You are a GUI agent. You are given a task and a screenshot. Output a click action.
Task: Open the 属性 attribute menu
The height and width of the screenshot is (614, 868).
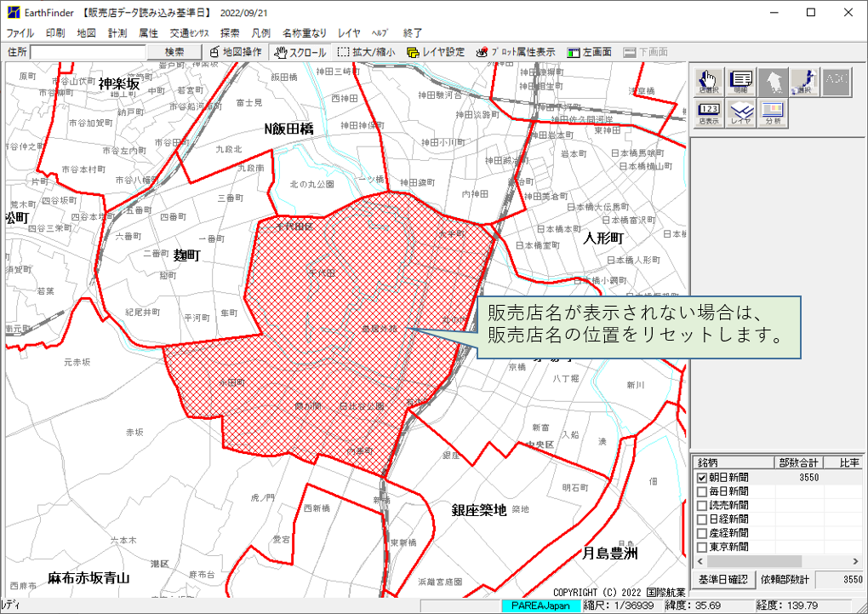[148, 33]
